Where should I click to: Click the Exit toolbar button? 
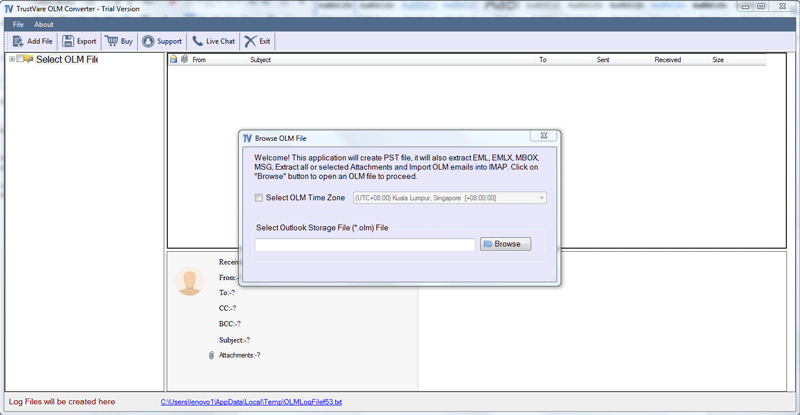coord(257,41)
